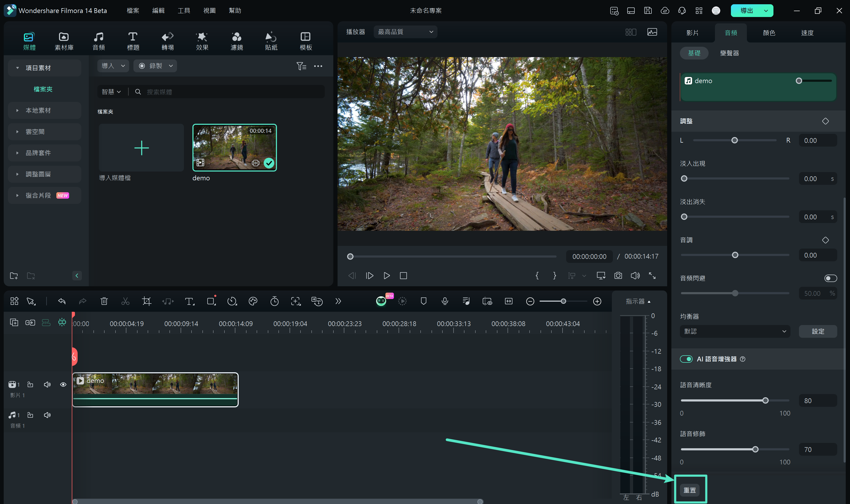The image size is (850, 504).
Task: Open the File (檔案) menu
Action: [133, 11]
